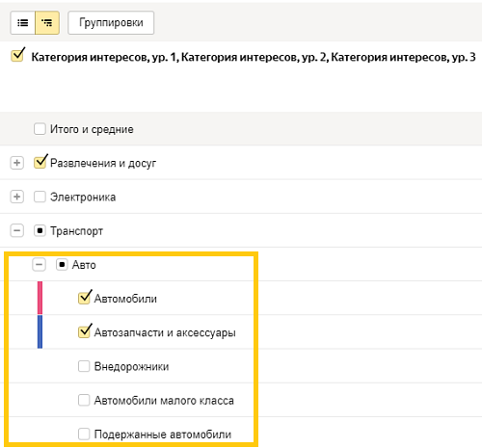Image resolution: width=482 pixels, height=448 pixels.
Task: Check the Внедорожники checkbox
Action: pos(84,366)
